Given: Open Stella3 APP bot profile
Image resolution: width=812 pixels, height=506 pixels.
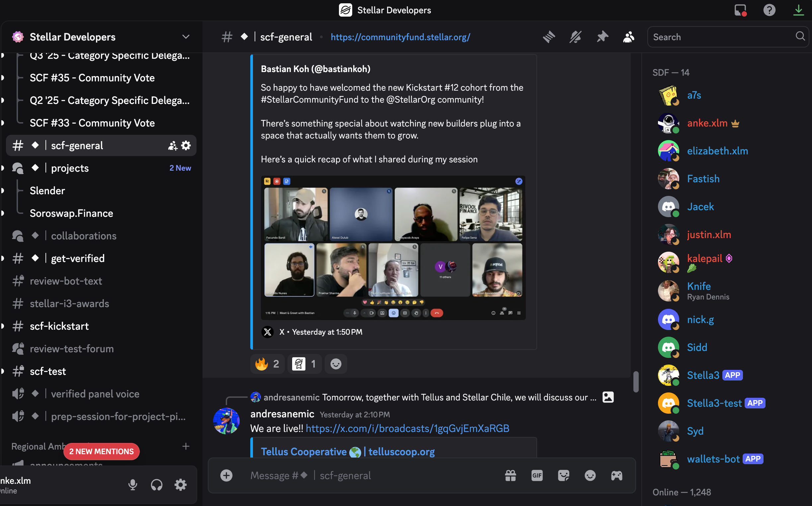Looking at the screenshot, I should pos(726,375).
